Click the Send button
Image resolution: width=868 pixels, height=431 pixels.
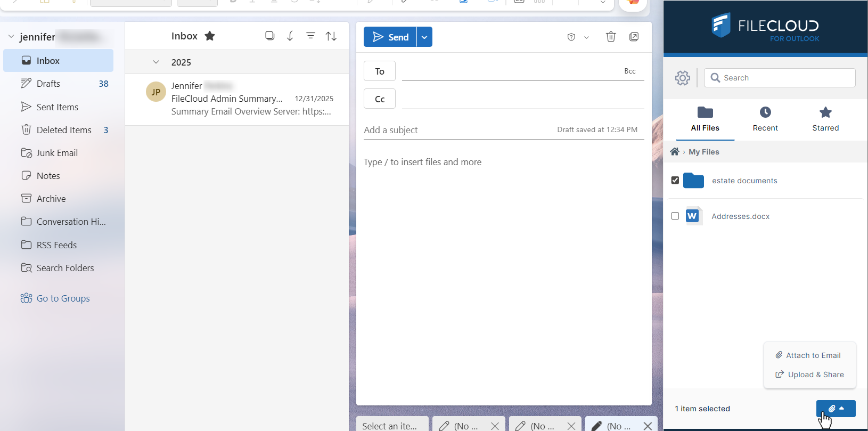(x=390, y=37)
